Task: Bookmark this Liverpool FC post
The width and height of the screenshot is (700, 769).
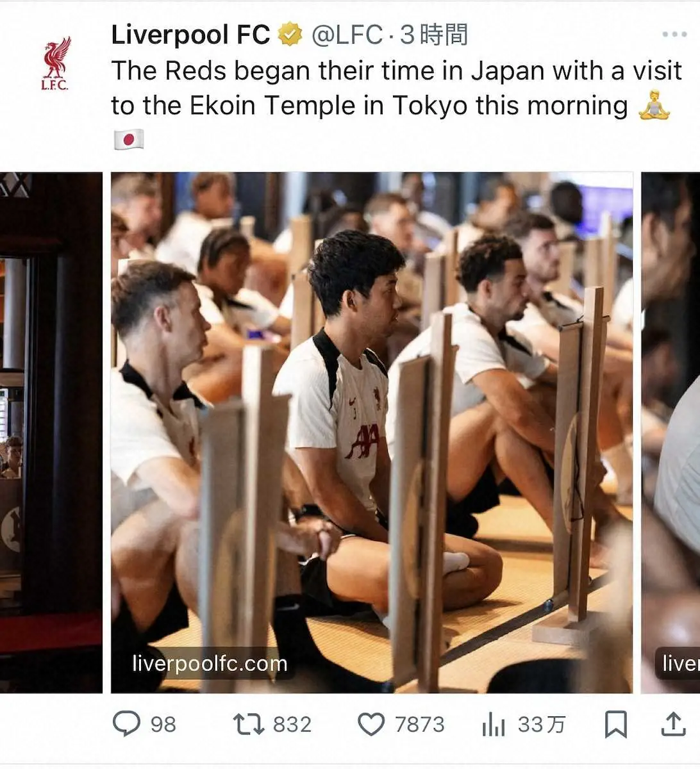Action: coord(615,724)
